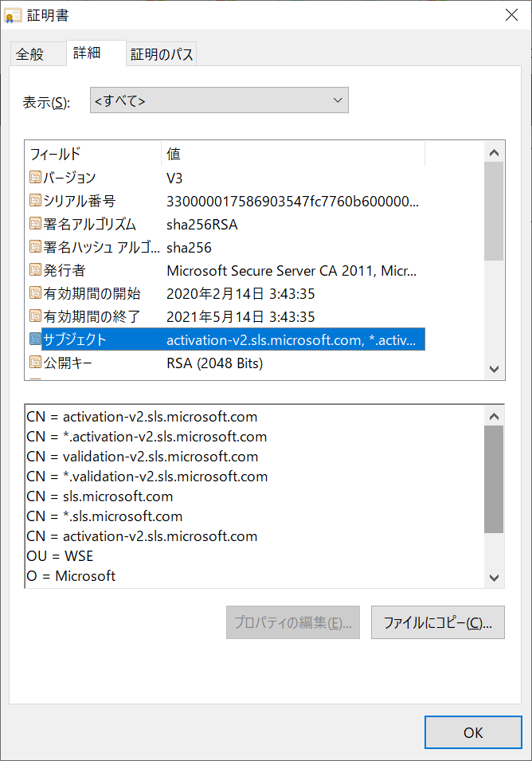Viewport: 532px width, 761px height.
Task: Click the 2020年2月14日 3:43:35 value
Action: [x=241, y=293]
